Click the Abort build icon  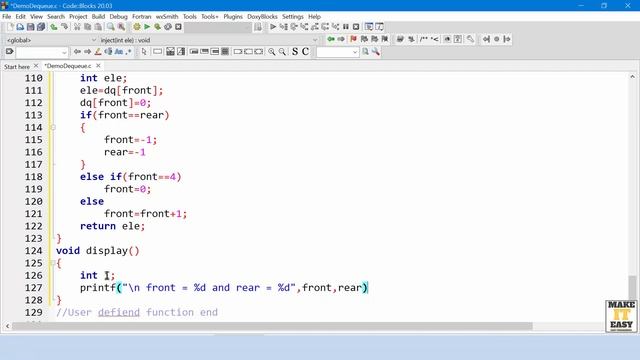pyautogui.click(x=178, y=27)
